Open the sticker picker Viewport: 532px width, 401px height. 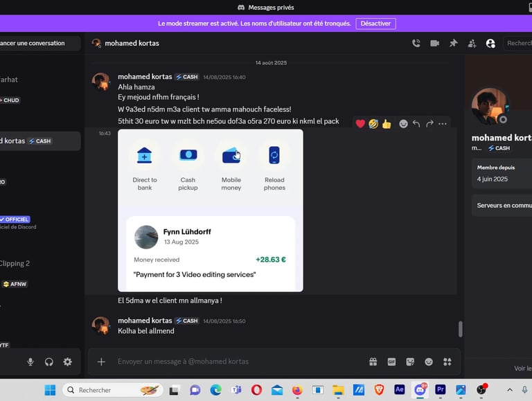click(x=410, y=362)
